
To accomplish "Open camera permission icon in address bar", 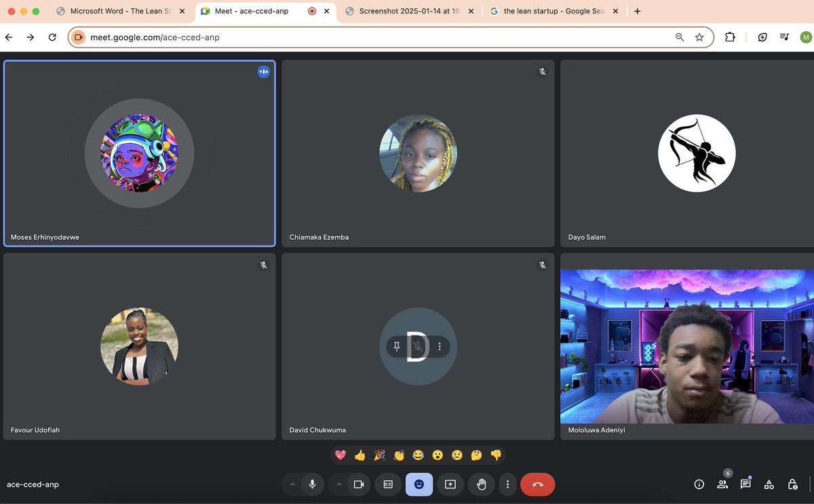I will click(79, 37).
